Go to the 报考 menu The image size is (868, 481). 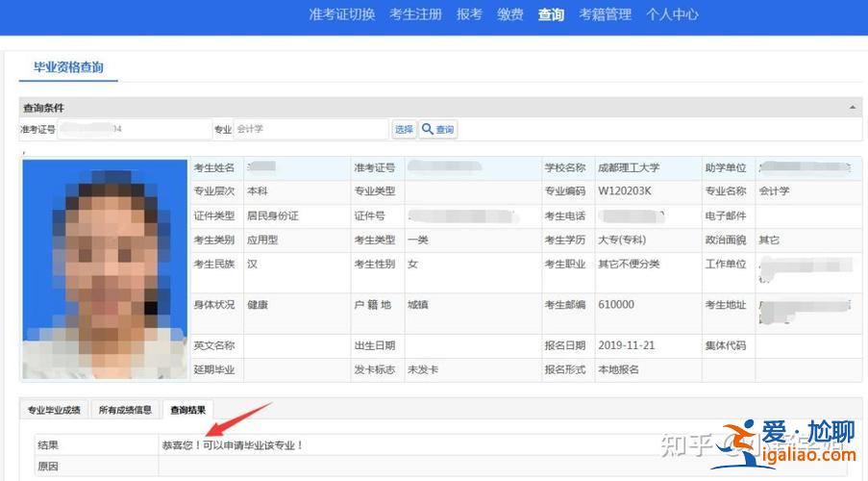469,14
